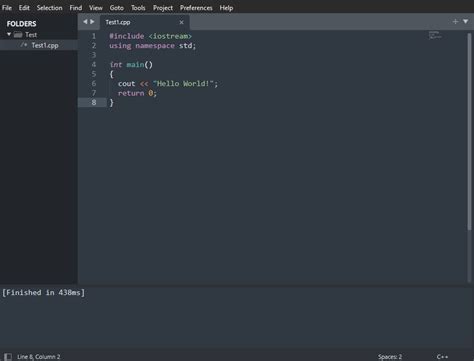Change syntax via C++ status item
The height and width of the screenshot is (361, 474).
pyautogui.click(x=442, y=357)
